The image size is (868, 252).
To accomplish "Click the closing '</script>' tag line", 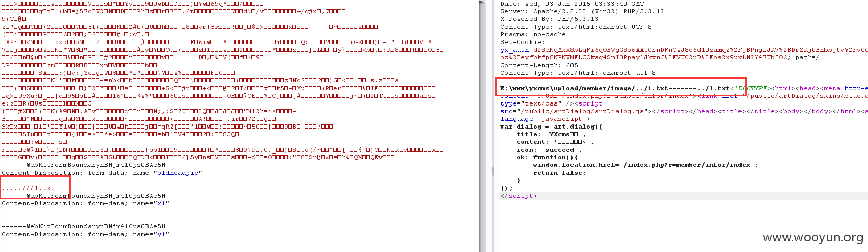I will pyautogui.click(x=518, y=196).
